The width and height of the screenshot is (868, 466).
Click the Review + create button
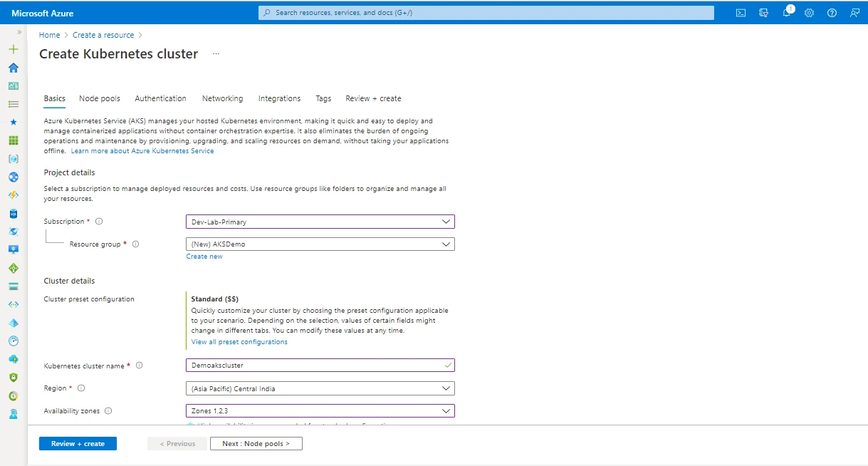(x=77, y=443)
